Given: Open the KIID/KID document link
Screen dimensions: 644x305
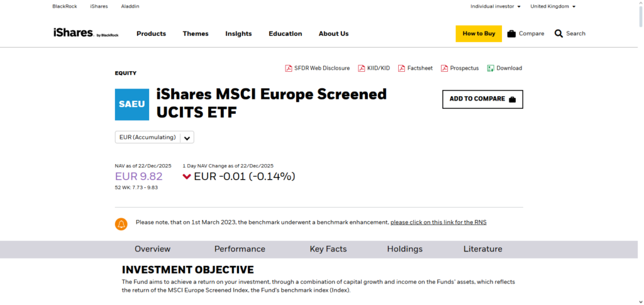Looking at the screenshot, I should pos(379,68).
